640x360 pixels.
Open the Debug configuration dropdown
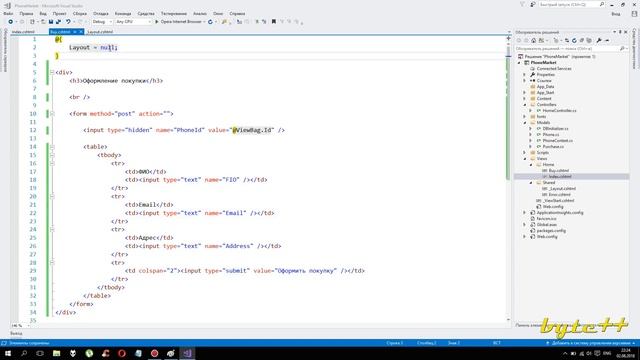(x=102, y=22)
